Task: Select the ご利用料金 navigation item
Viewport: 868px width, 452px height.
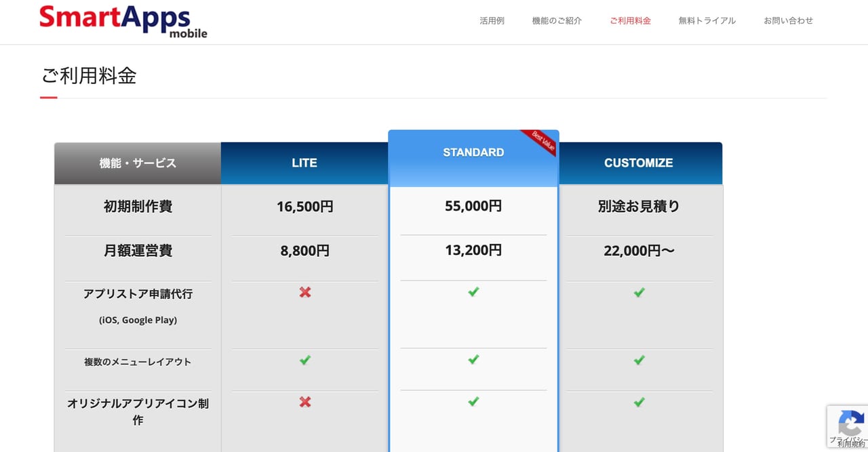Action: click(x=630, y=21)
